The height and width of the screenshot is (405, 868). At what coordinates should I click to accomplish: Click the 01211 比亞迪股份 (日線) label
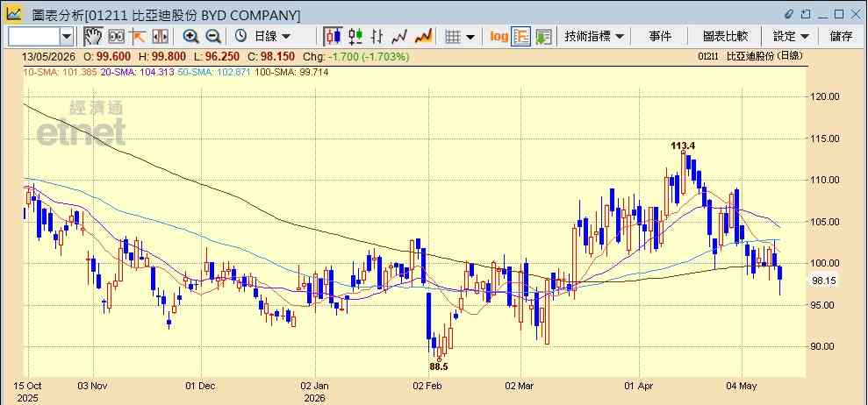[x=750, y=56]
